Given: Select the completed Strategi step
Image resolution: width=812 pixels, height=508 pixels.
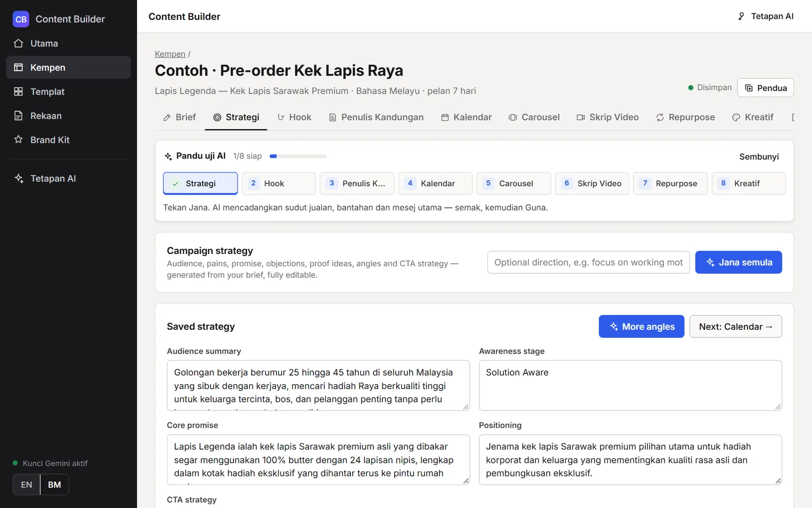Looking at the screenshot, I should click(200, 183).
